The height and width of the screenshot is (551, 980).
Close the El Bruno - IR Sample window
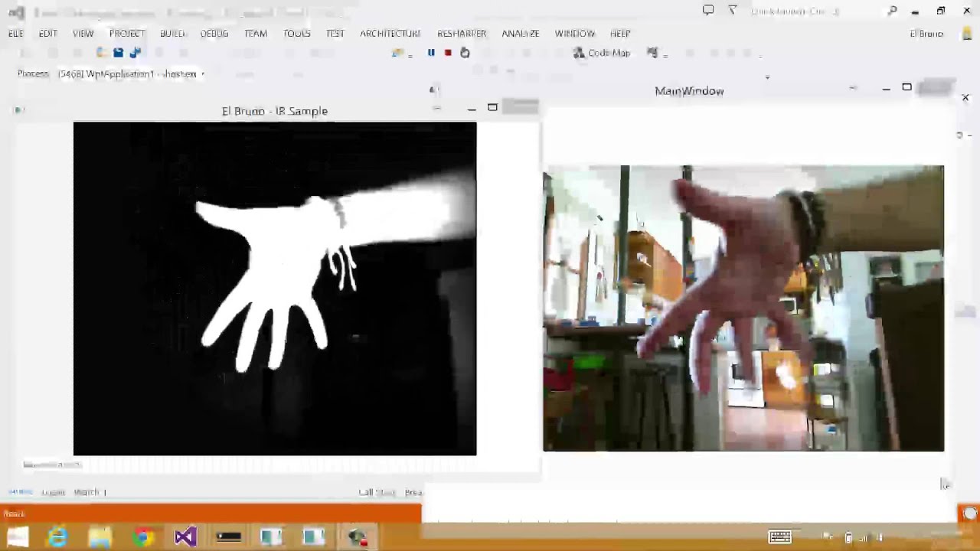(x=521, y=108)
